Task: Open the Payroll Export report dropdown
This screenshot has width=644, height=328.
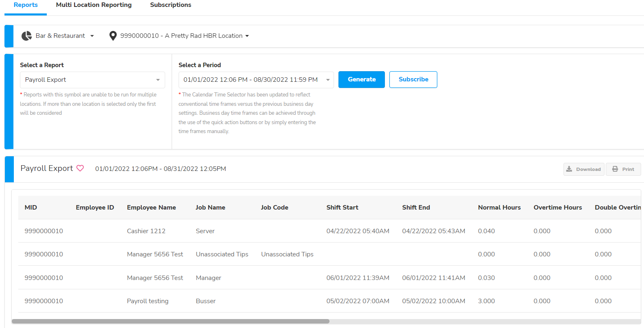Action: pyautogui.click(x=92, y=80)
